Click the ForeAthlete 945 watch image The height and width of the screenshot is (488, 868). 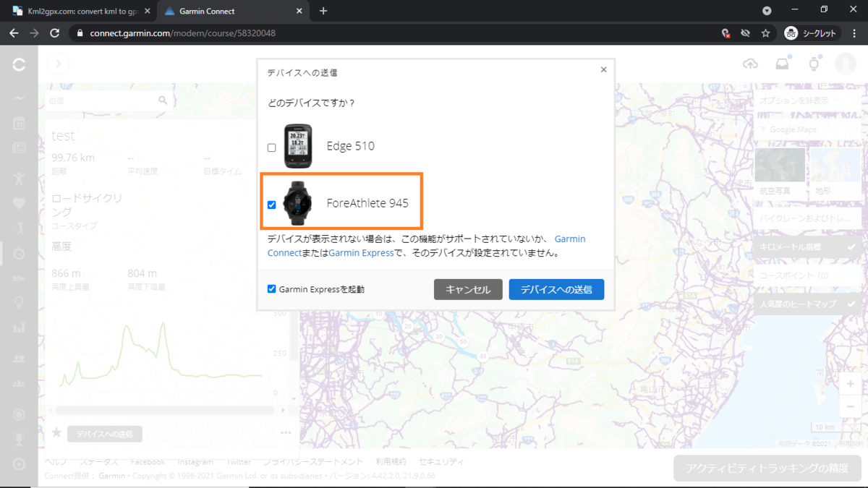[298, 203]
